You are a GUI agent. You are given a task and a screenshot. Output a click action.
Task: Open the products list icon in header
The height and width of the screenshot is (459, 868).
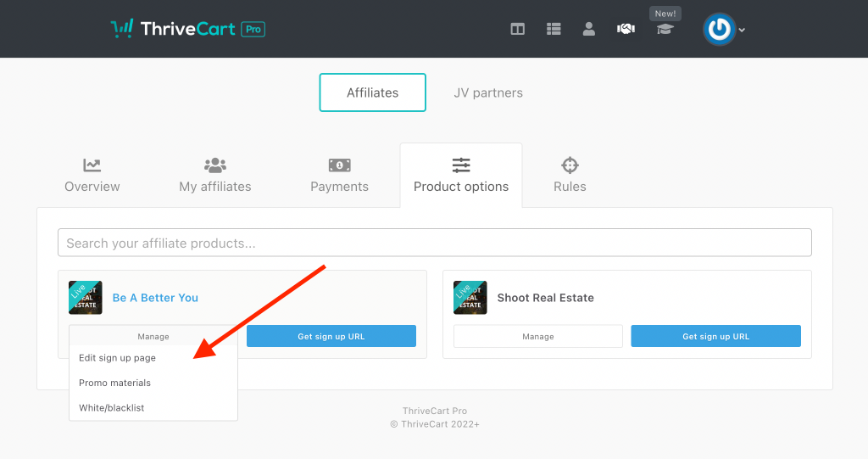[x=554, y=29]
